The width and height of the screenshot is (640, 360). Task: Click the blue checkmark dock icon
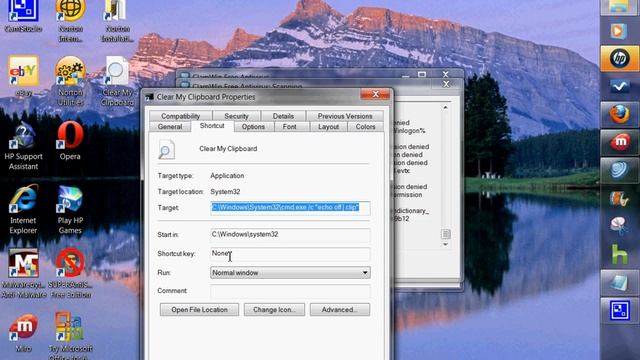point(620,86)
